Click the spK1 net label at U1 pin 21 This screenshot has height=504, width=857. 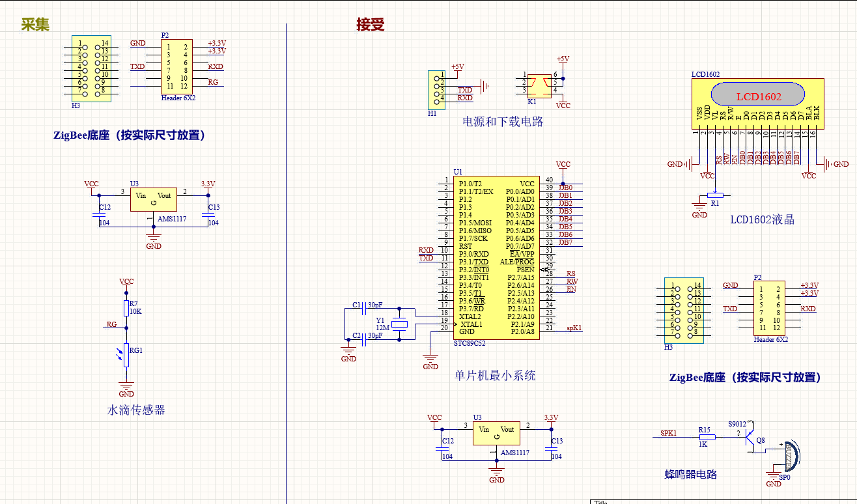coord(574,328)
